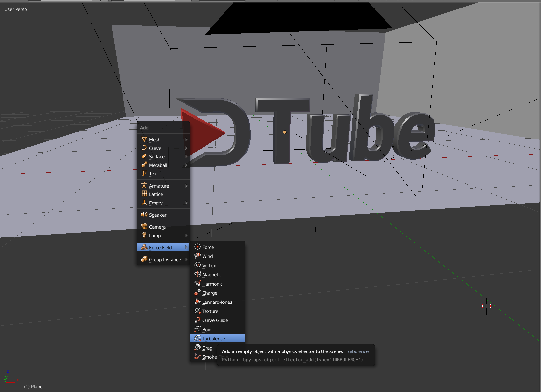
Task: Click the User Persp view label
Action: pyautogui.click(x=16, y=9)
